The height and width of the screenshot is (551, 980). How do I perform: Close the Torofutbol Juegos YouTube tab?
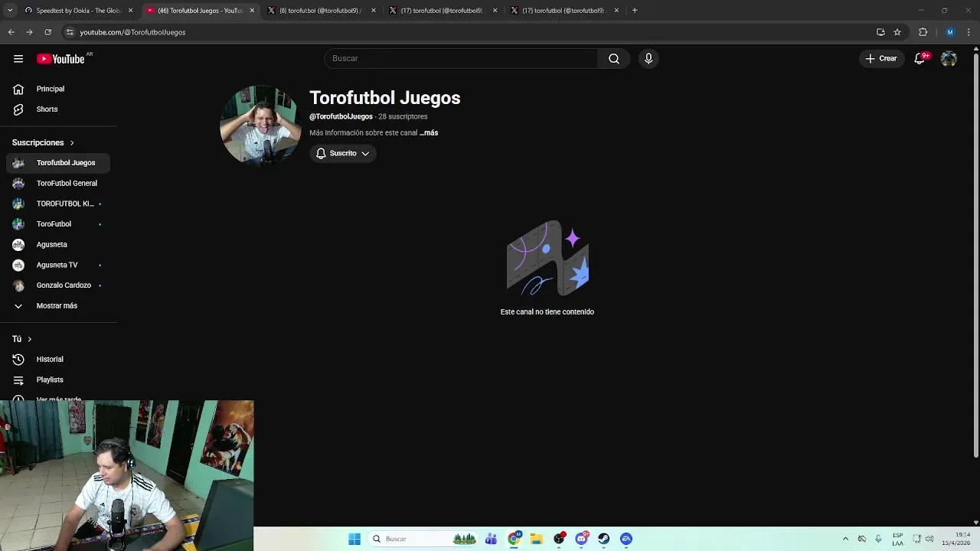click(252, 11)
